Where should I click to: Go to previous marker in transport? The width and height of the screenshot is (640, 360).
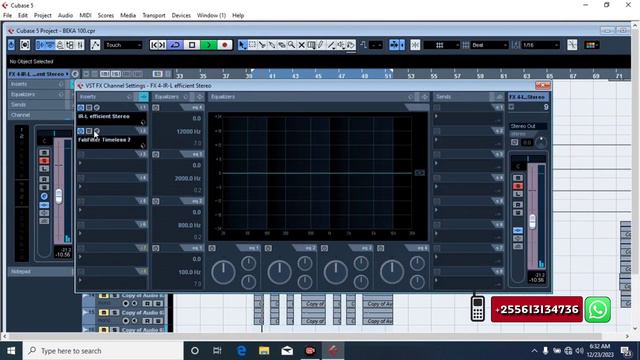click(154, 45)
